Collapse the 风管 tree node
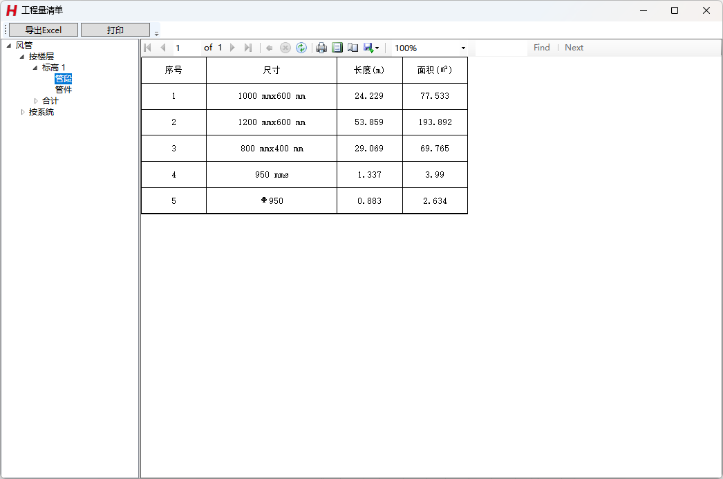 9,45
